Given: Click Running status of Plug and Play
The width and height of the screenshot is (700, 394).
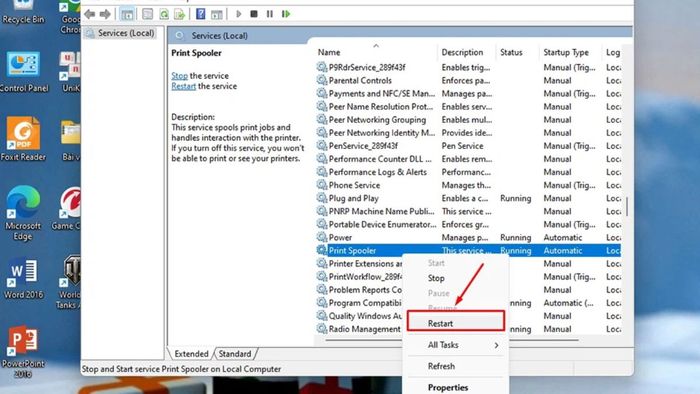Looking at the screenshot, I should 516,198.
